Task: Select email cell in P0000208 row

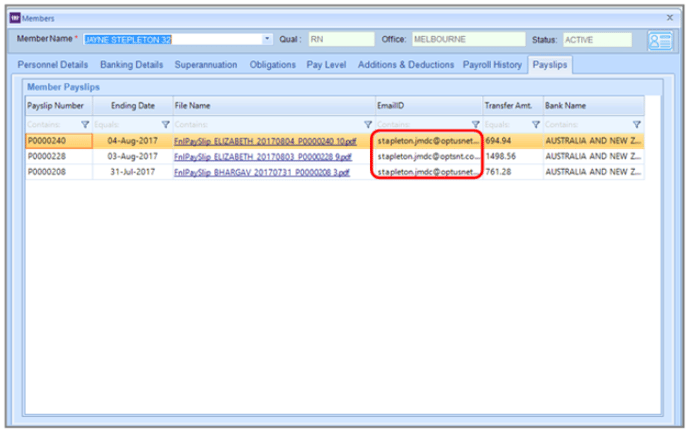Action: coord(429,172)
